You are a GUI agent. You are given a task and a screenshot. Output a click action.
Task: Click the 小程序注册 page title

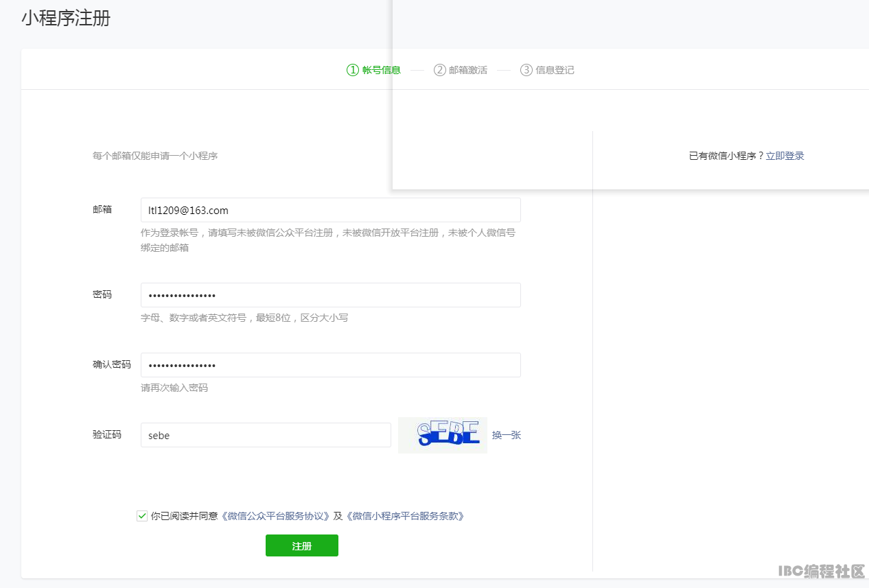pos(66,19)
